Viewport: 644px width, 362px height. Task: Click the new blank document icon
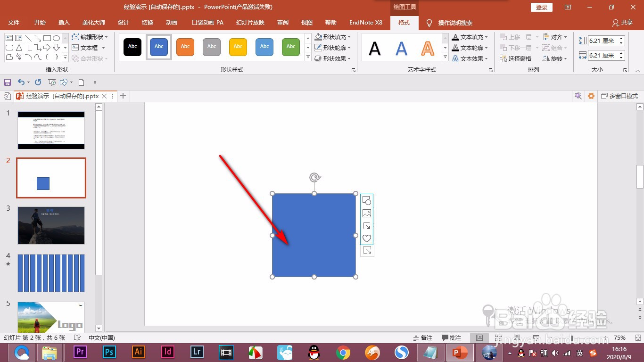(x=81, y=82)
